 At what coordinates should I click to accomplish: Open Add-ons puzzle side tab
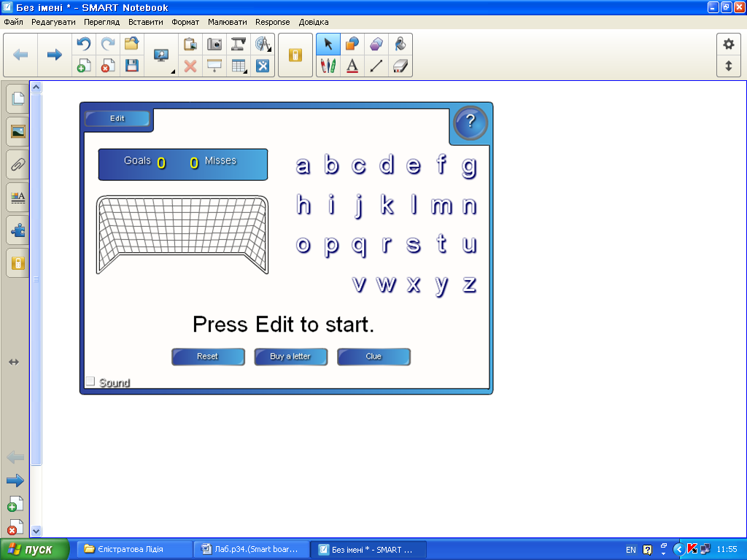coord(18,230)
